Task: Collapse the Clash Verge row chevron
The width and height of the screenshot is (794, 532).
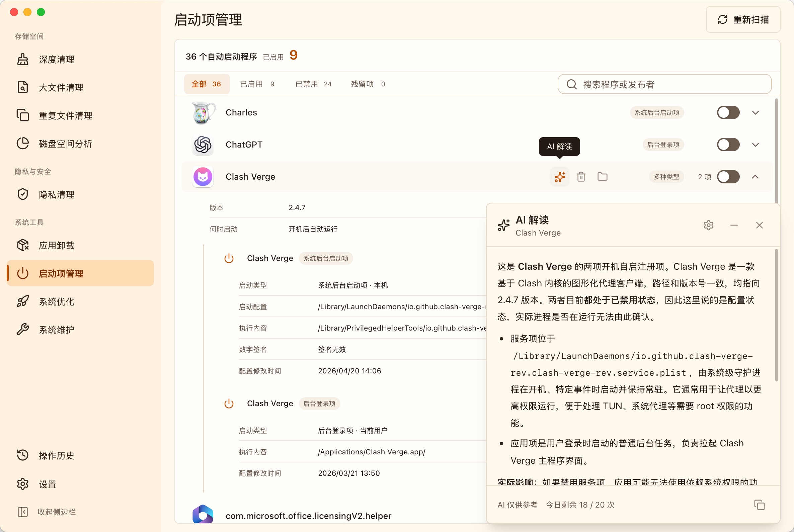Action: (755, 177)
